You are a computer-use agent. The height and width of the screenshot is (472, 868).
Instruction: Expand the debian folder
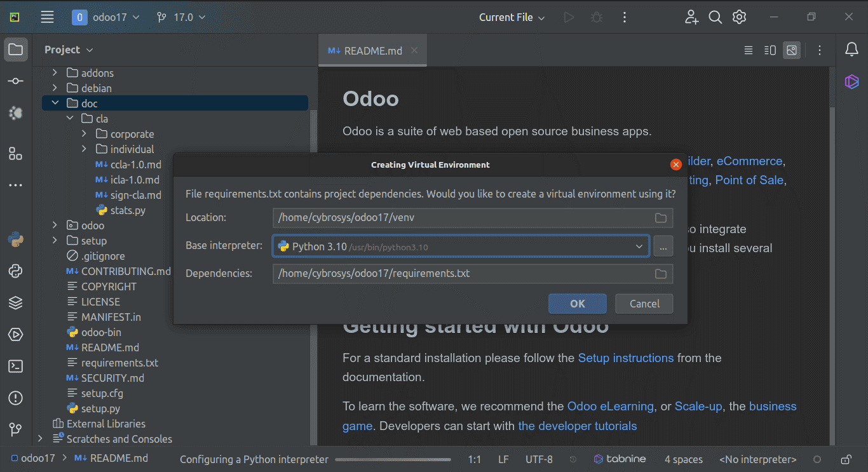(x=55, y=88)
